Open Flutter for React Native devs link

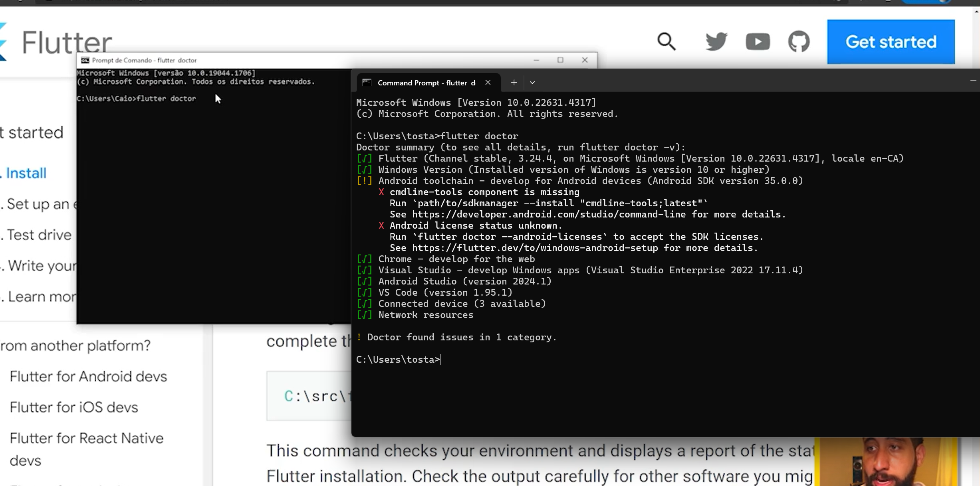pyautogui.click(x=87, y=449)
